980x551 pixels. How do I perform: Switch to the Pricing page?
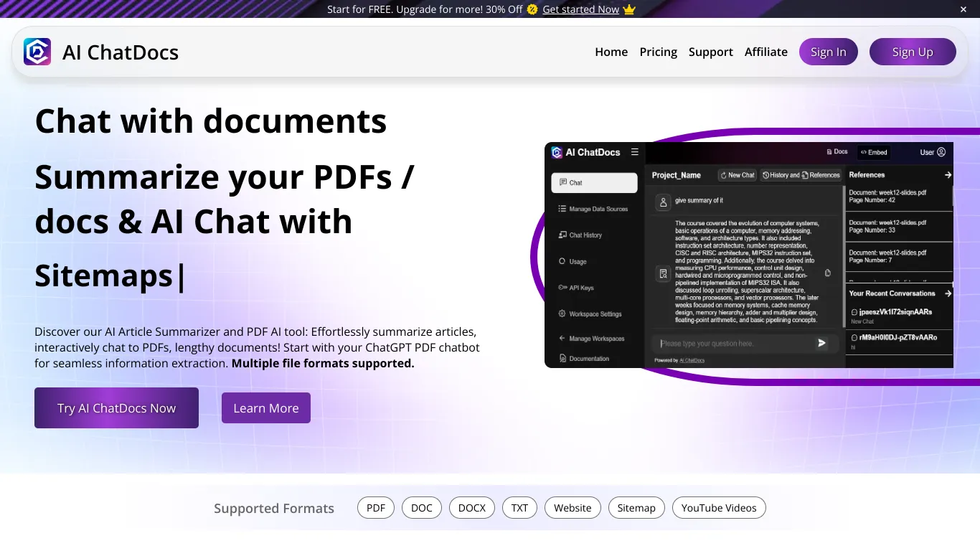[658, 52]
